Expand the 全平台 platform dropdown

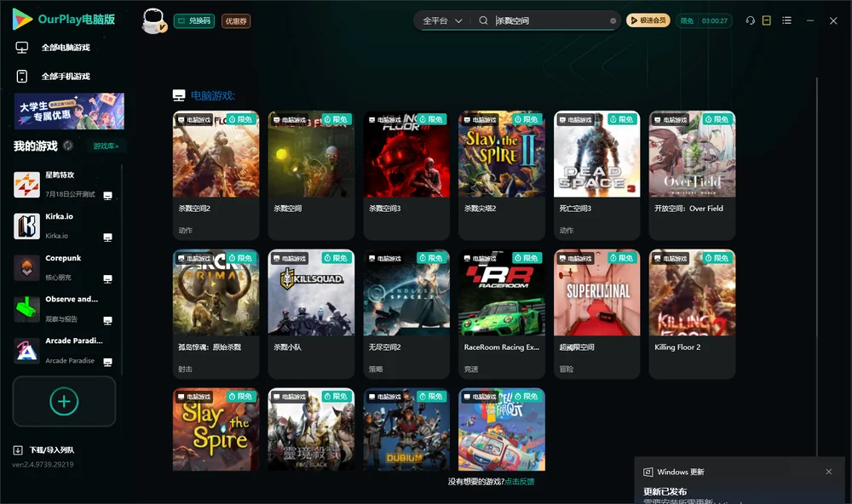442,20
